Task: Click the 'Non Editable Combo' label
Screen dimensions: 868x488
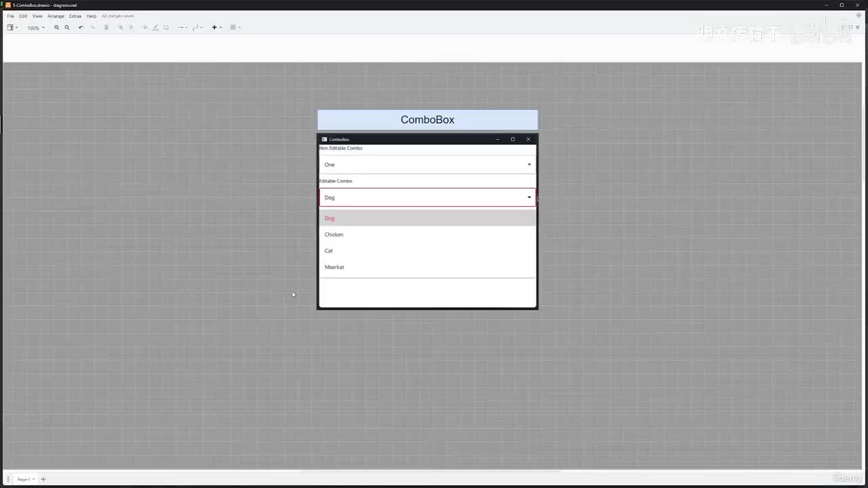Action: tap(341, 148)
